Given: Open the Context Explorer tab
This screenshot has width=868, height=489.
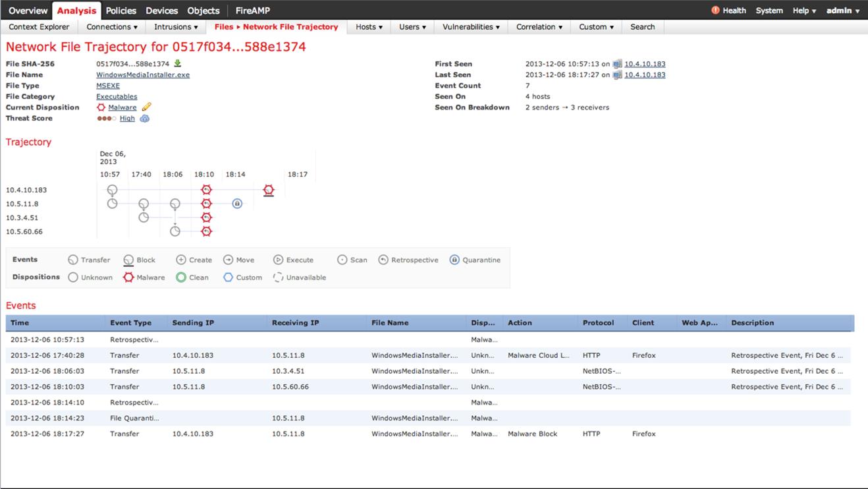Looking at the screenshot, I should [39, 27].
